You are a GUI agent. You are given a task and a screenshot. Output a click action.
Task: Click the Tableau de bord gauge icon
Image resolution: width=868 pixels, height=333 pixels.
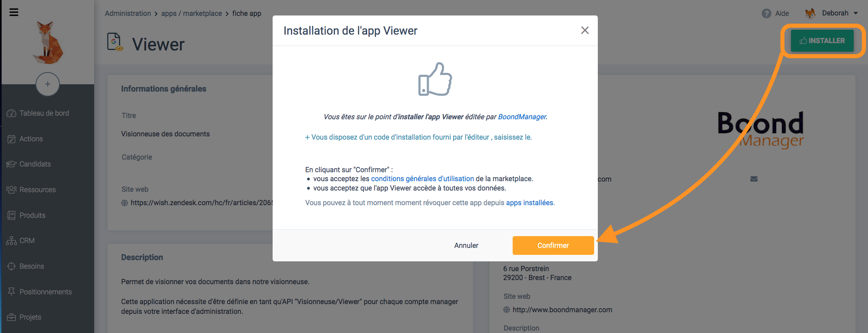click(x=11, y=113)
